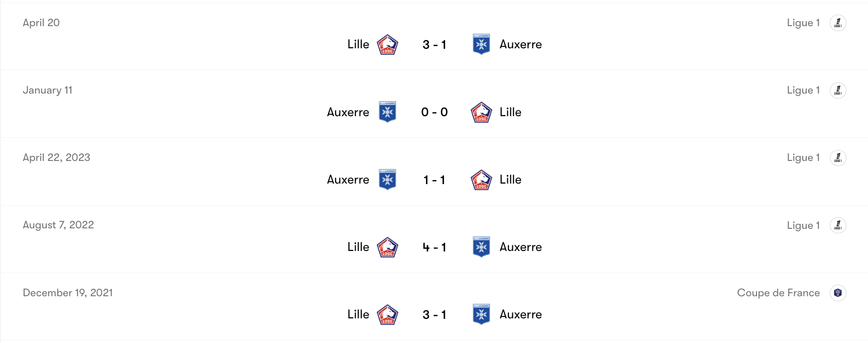Click the Lille crest in the April 20 match
The width and height of the screenshot is (868, 343).
[386, 44]
